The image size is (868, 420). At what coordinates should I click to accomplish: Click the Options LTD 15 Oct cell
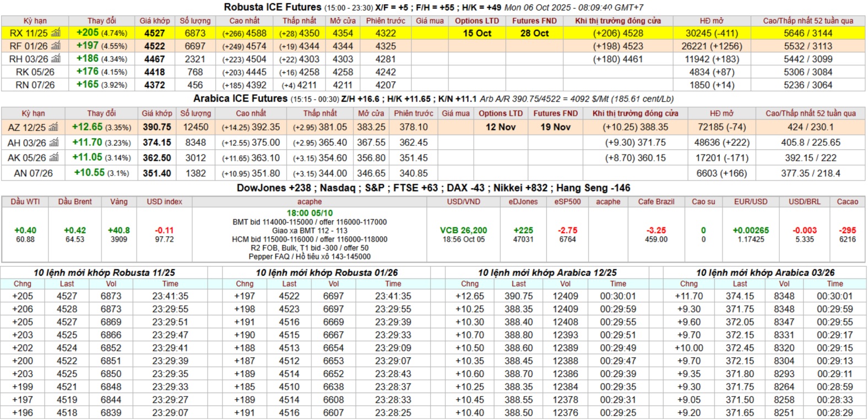click(476, 33)
